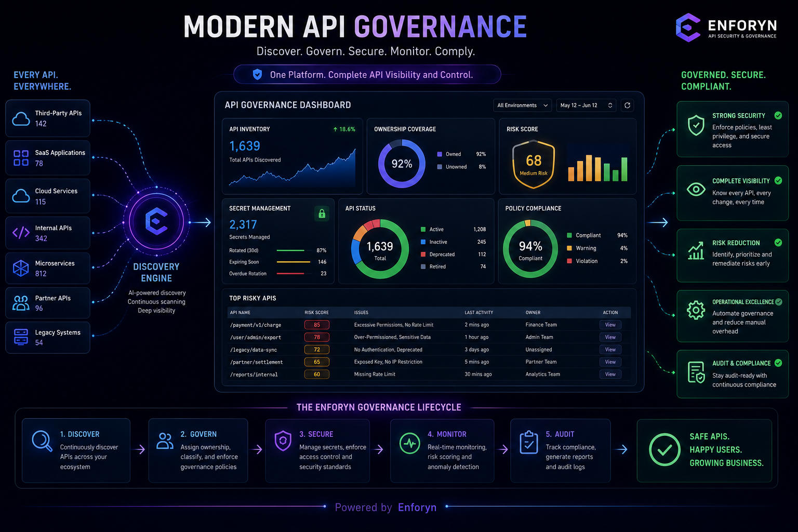
Task: Click the Govern people icon
Action: (165, 441)
